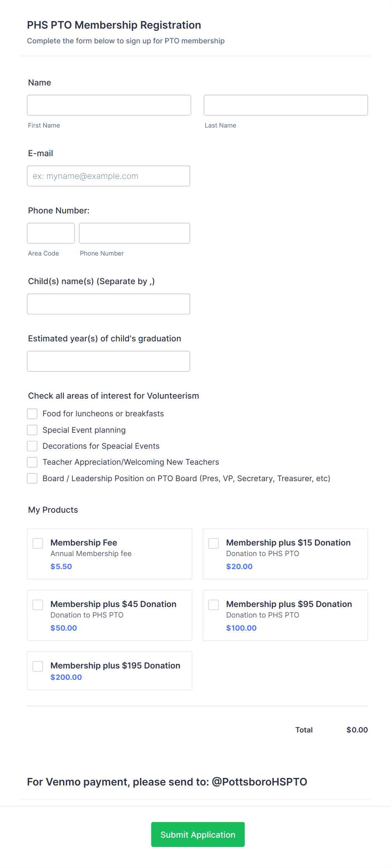Click the Child(s) name(s) field
Viewport: 391px width, 868px height.
tap(108, 304)
